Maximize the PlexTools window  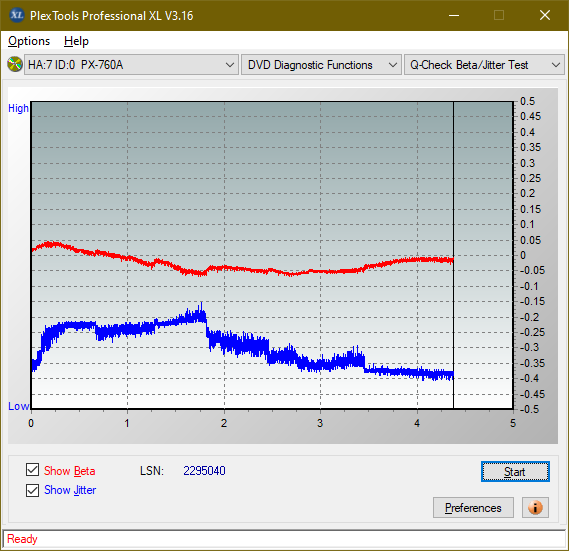pyautogui.click(x=499, y=15)
